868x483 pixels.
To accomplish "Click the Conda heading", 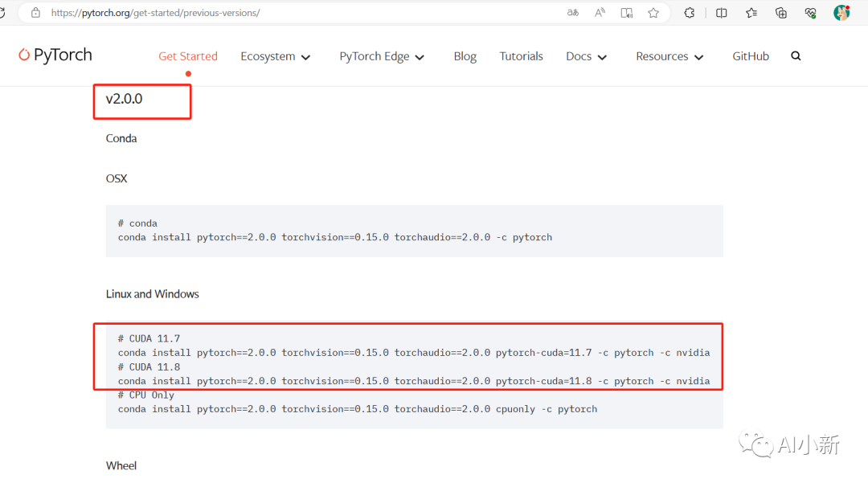I will click(121, 138).
